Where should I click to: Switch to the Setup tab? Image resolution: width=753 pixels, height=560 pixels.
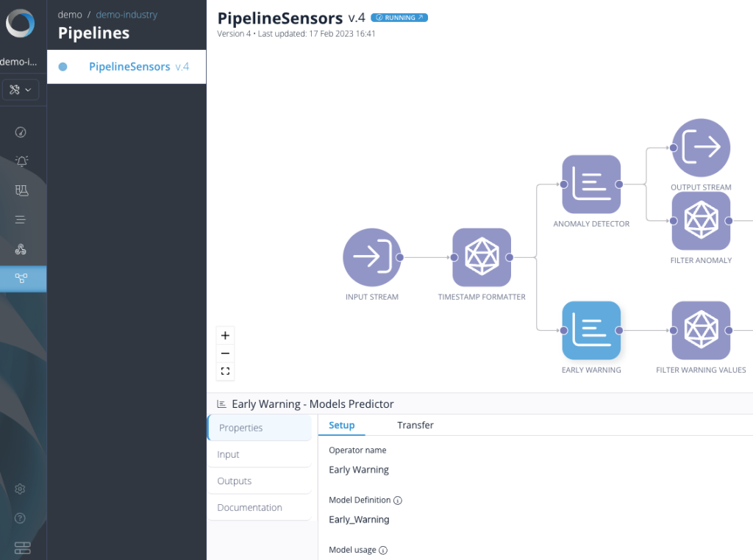point(341,426)
